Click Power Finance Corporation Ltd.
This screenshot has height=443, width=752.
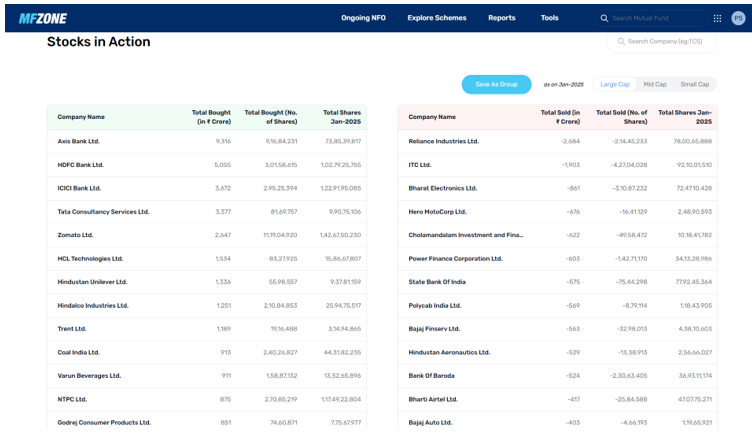click(x=455, y=259)
